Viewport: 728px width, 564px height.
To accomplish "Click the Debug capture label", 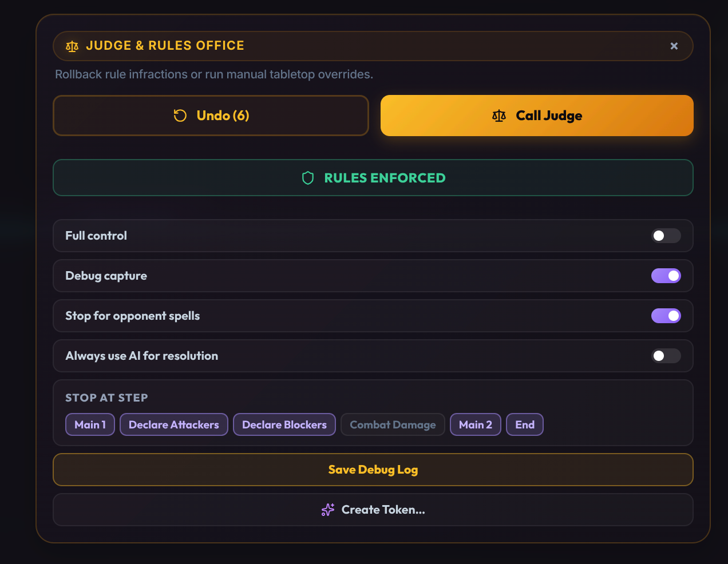I will pos(106,276).
